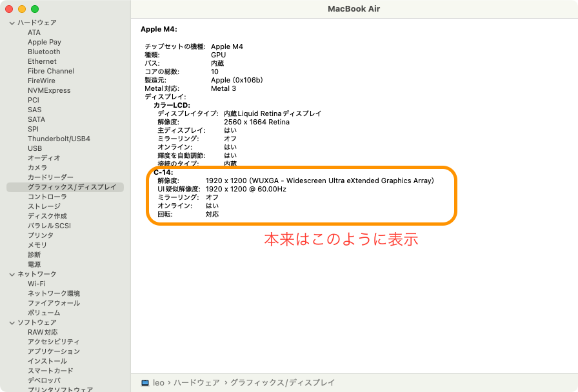Screen dimensions: 578x392
Task: Select the C-14 display heading
Action: [163, 172]
